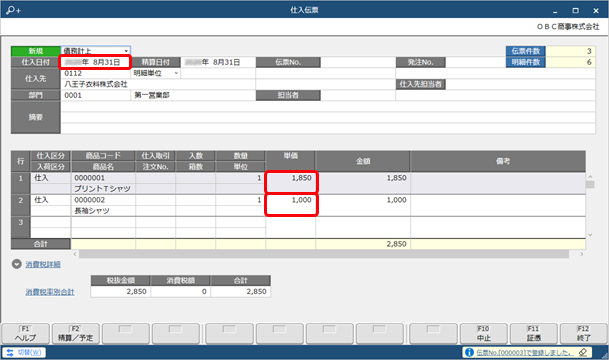Click the 仕入先 code 0112 field

[x=96, y=73]
